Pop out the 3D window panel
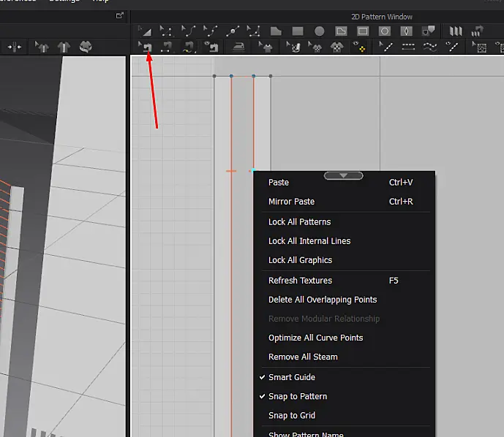This screenshot has height=437, width=504. click(119, 15)
